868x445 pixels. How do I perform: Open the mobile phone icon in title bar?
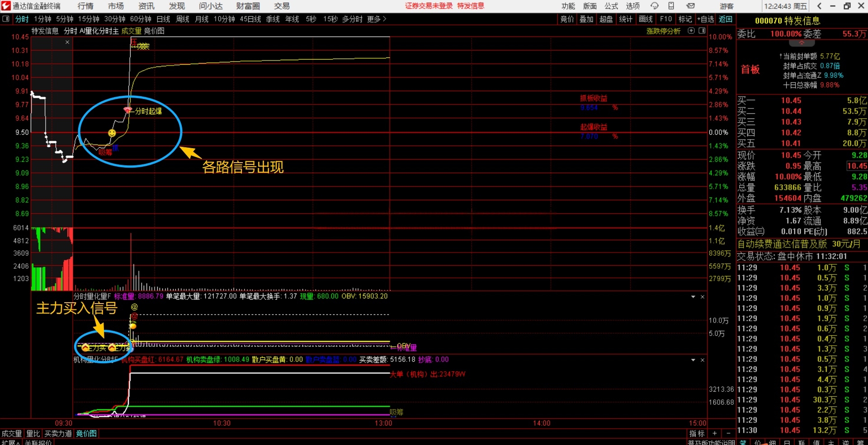click(x=671, y=6)
